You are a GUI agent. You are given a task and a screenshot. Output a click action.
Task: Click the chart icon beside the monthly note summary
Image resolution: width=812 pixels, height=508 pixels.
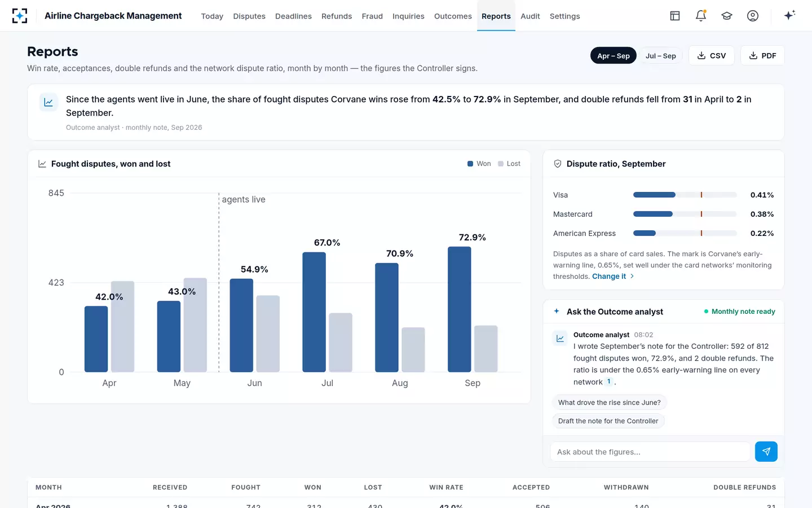pyautogui.click(x=48, y=102)
